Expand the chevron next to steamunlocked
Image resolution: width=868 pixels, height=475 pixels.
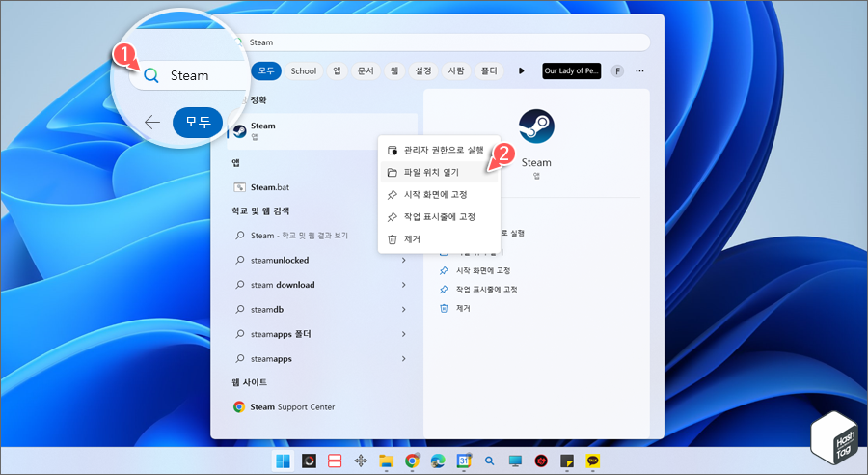[404, 260]
